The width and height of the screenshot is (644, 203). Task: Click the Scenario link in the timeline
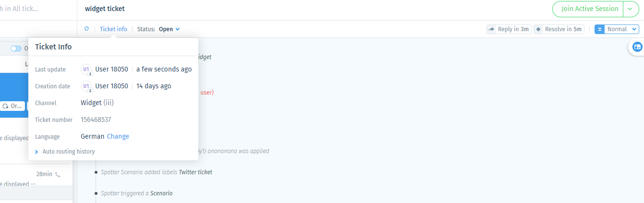coord(161,193)
